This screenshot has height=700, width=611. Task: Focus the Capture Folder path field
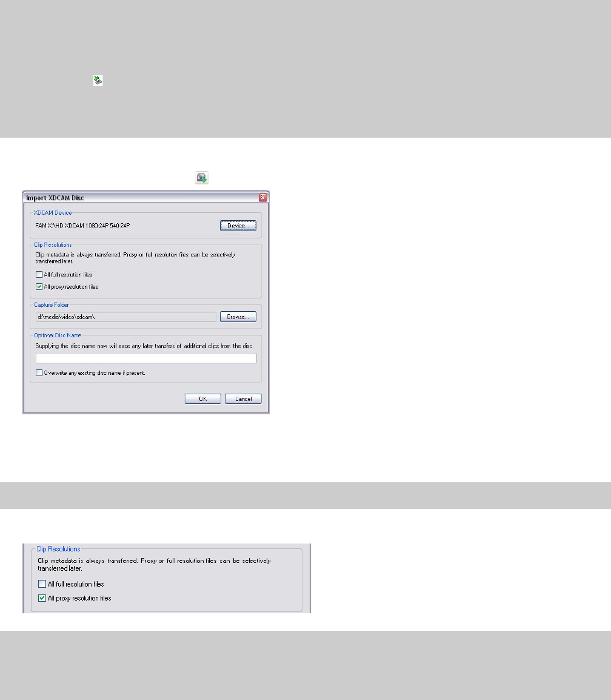pos(125,317)
